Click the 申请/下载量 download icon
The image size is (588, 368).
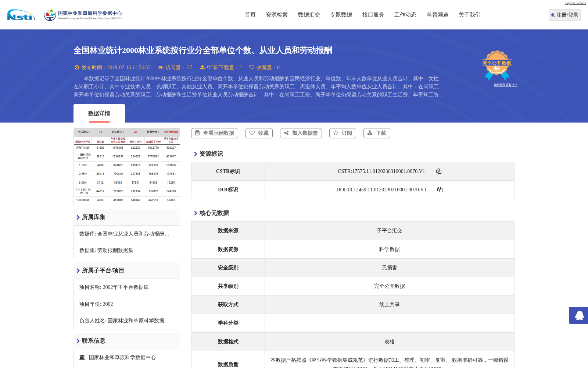(x=202, y=67)
